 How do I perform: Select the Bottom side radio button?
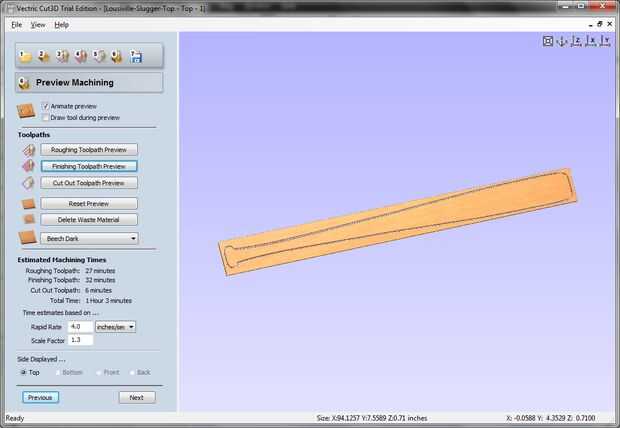[x=58, y=372]
